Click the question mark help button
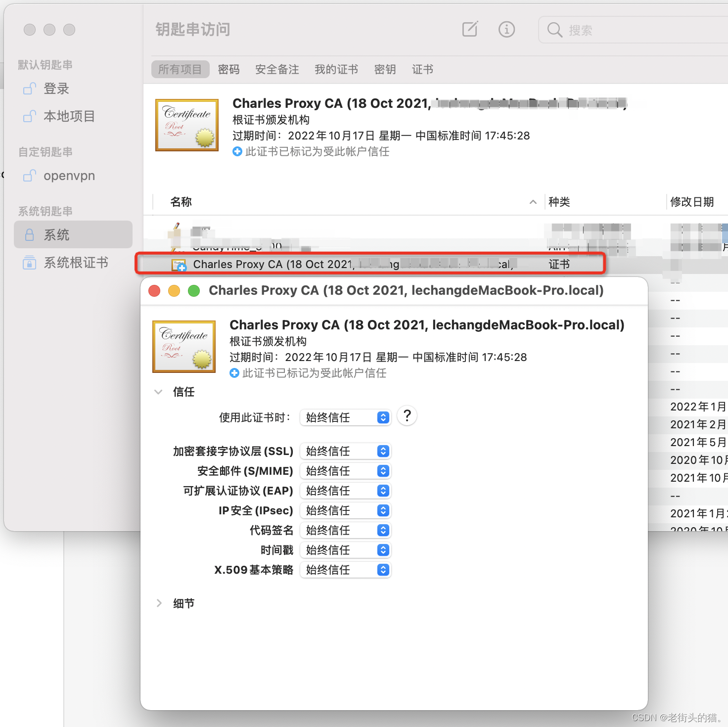728x727 pixels. click(407, 416)
